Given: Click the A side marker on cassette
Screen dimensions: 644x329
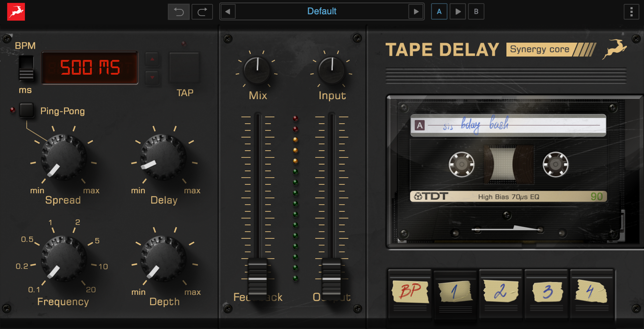Looking at the screenshot, I should coord(420,125).
